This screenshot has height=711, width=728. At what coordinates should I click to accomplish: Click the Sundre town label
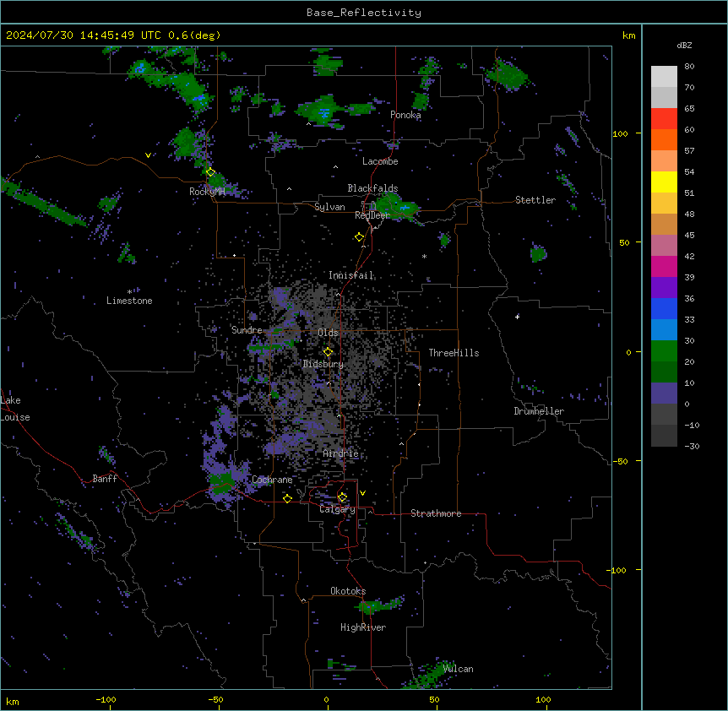247,330
